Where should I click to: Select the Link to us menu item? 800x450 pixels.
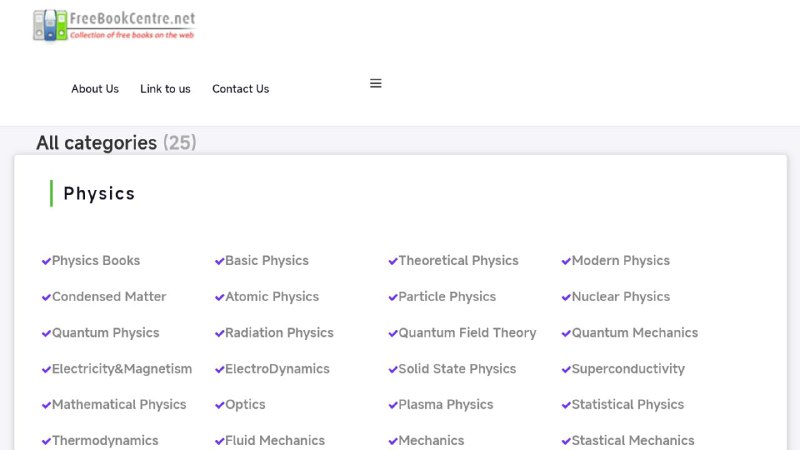pyautogui.click(x=165, y=89)
